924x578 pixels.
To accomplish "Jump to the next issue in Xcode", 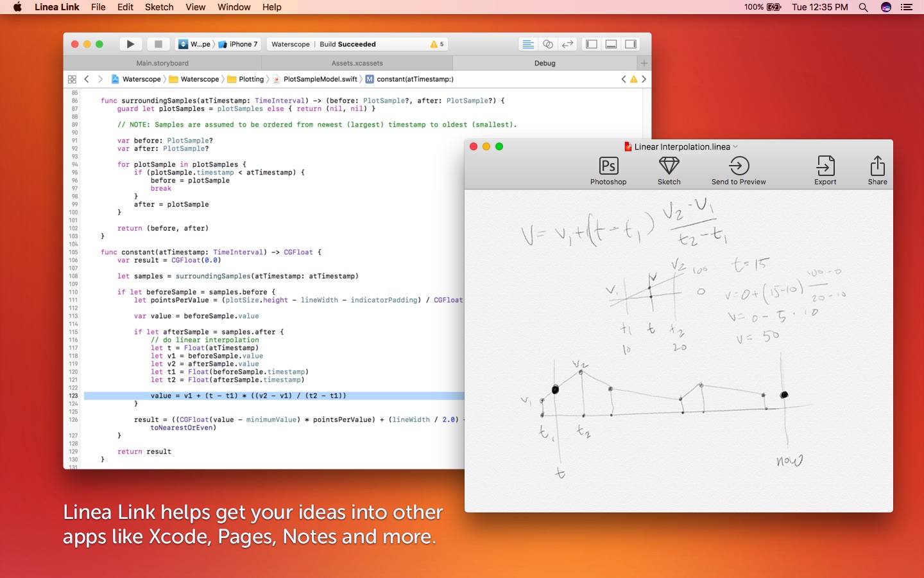I will (644, 79).
